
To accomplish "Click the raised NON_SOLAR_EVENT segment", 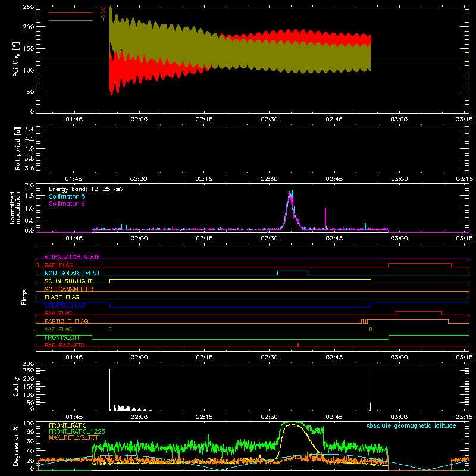I will tap(293, 271).
